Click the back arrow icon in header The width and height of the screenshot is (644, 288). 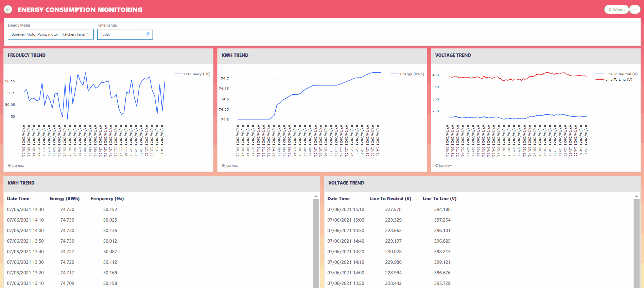point(8,10)
